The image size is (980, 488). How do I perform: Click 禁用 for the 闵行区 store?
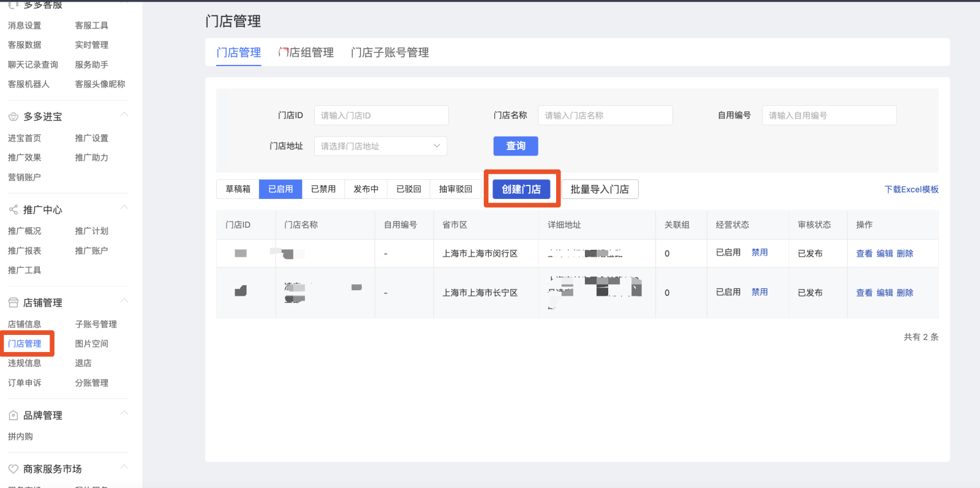point(759,253)
